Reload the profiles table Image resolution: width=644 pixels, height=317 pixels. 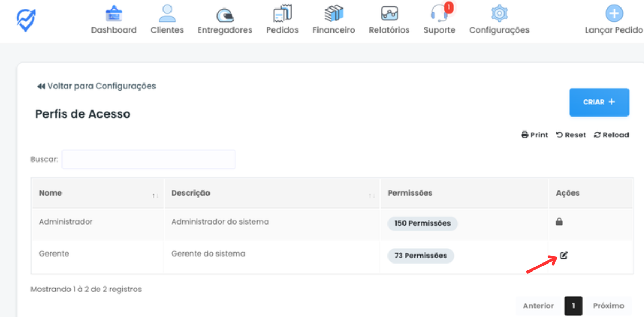pos(611,135)
